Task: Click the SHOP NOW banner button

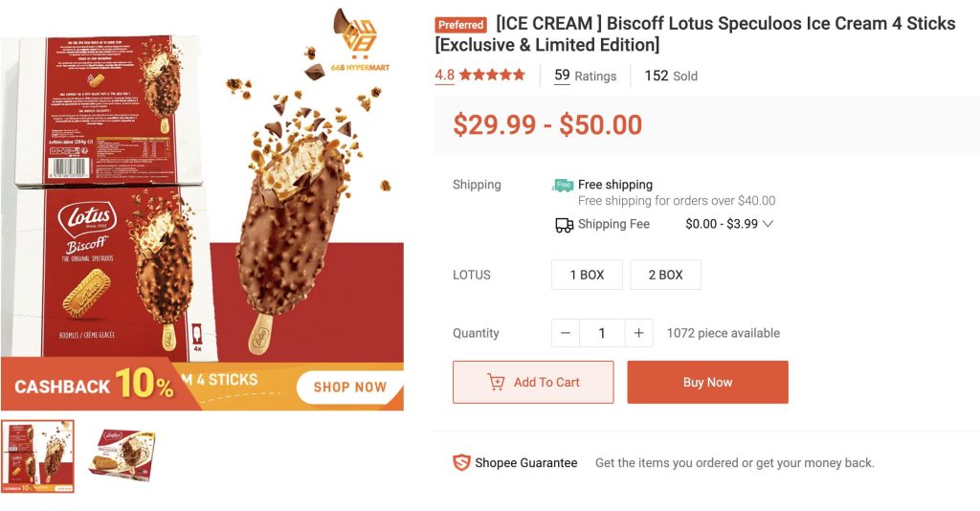Action: click(349, 387)
